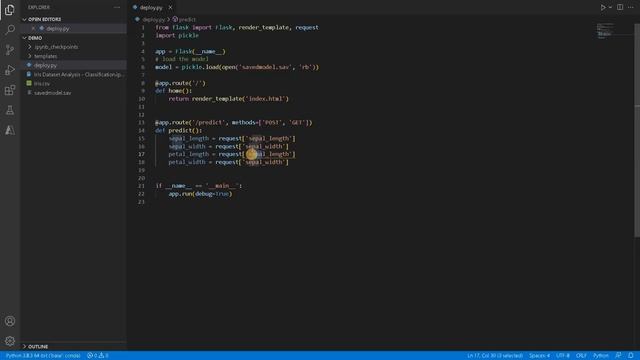This screenshot has width=640, height=360.
Task: Open the Search view in the activity bar
Action: 10,29
